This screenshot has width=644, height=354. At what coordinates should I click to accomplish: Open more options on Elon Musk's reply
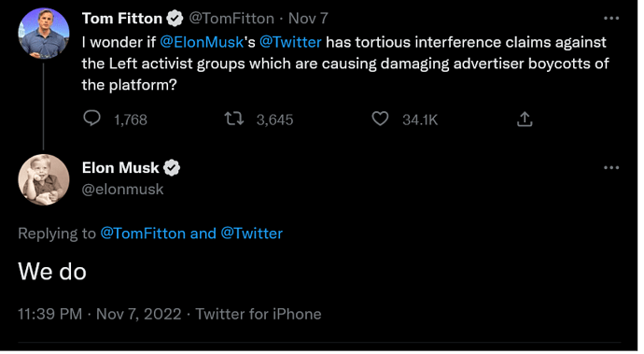[611, 168]
